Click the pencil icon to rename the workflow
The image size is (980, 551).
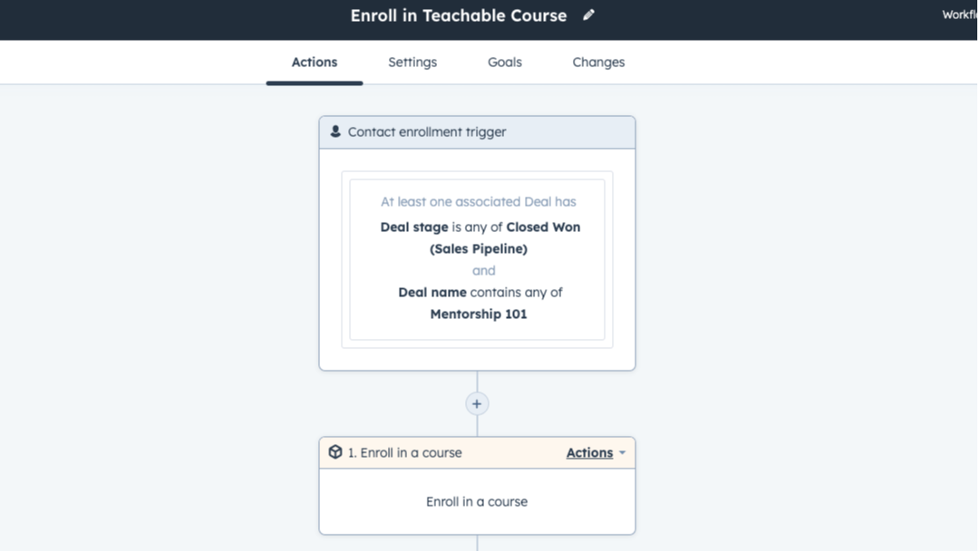(x=587, y=15)
